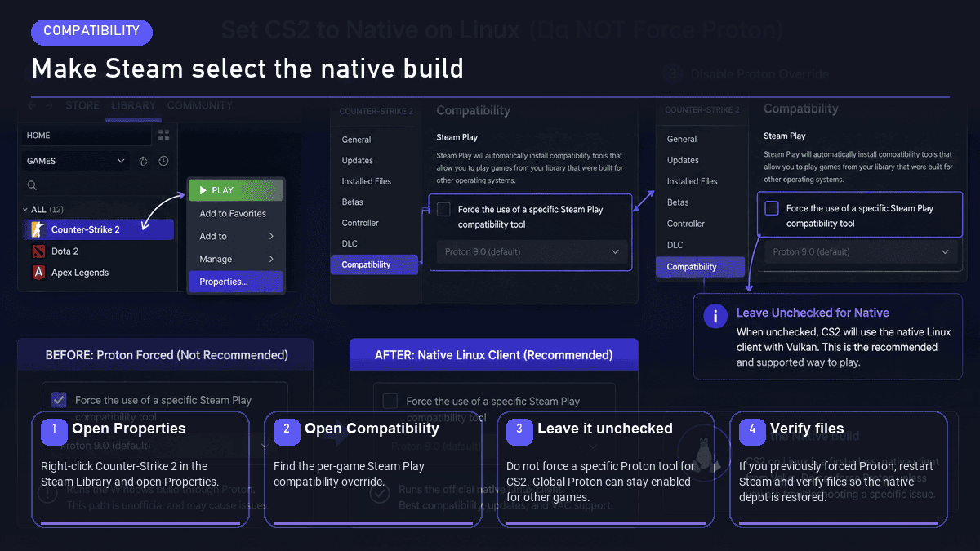
Task: Click the Steam back navigation arrow
Action: 32,106
